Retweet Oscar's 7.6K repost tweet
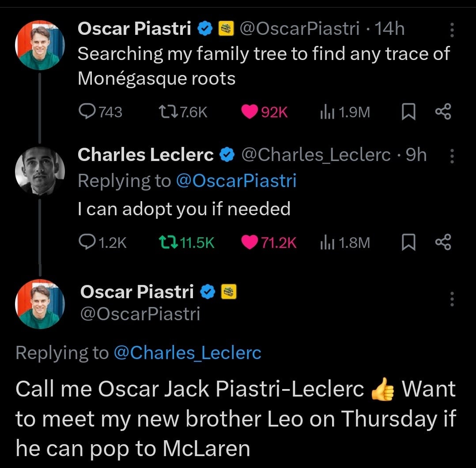 coord(183,112)
